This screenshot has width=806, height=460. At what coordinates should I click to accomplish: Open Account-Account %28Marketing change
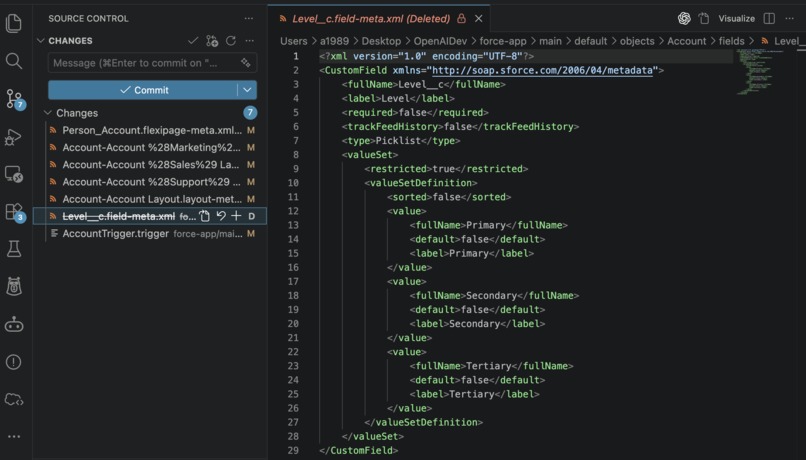152,148
